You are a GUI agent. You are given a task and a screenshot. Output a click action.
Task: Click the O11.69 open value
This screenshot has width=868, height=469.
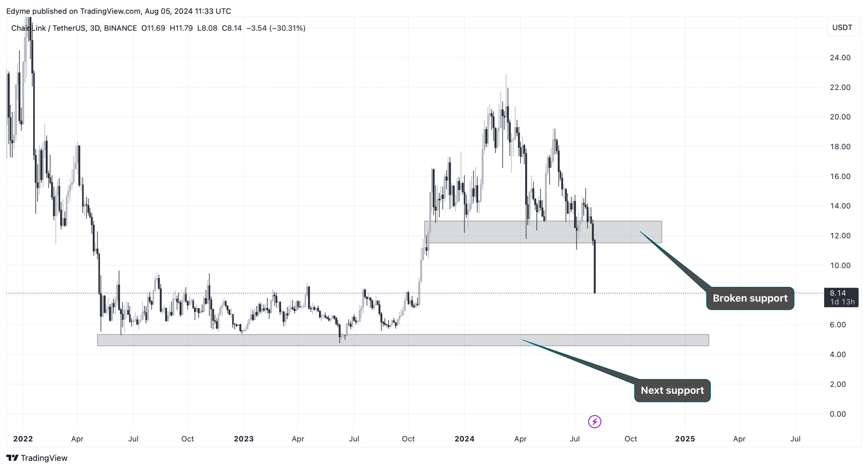tap(153, 28)
